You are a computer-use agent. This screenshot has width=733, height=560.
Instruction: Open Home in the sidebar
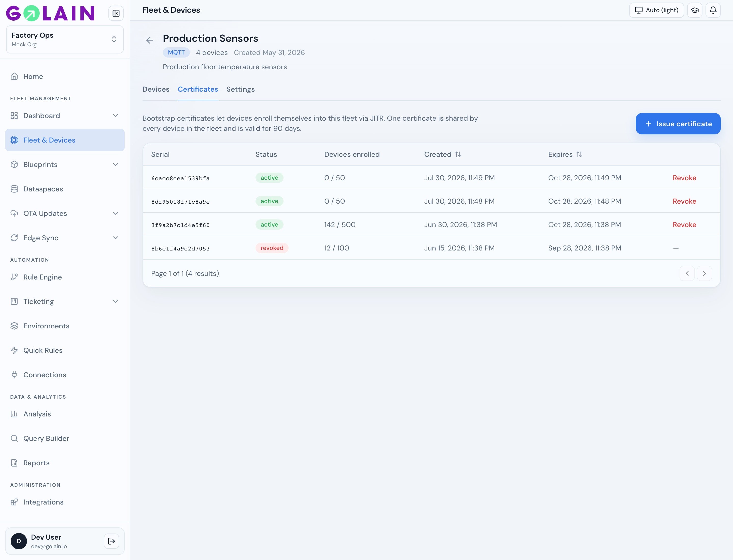[x=65, y=76]
